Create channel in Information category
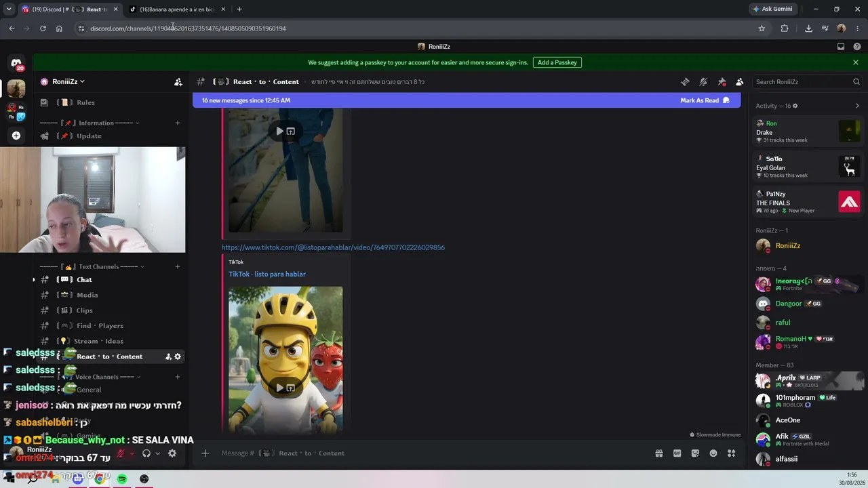This screenshot has width=868, height=488. [178, 123]
